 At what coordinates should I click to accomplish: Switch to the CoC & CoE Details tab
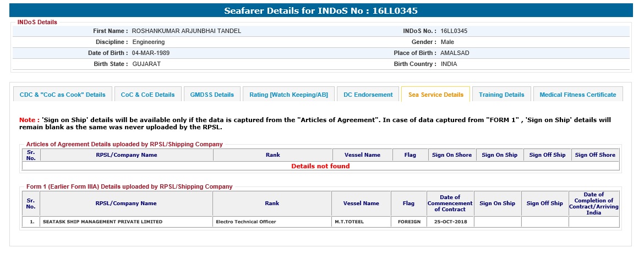pos(148,95)
